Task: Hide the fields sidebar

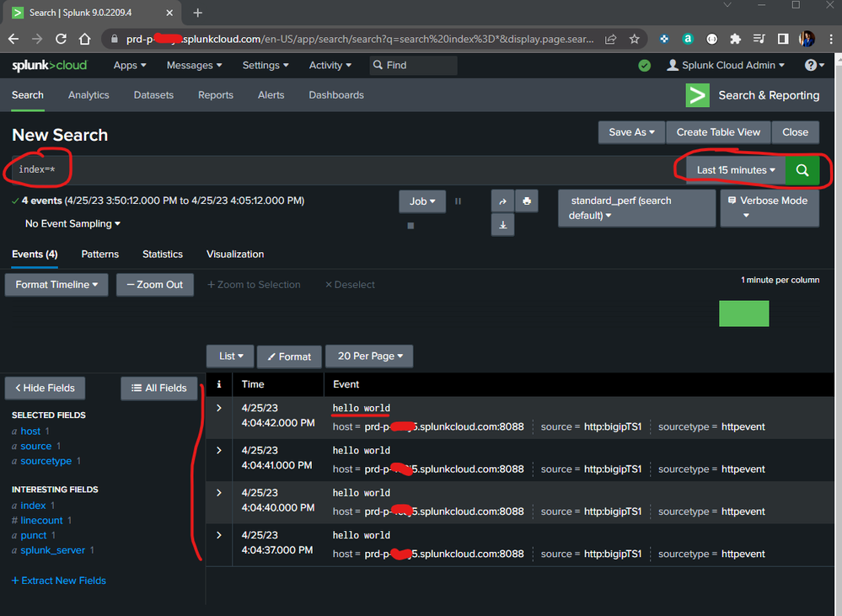Action: (46, 388)
